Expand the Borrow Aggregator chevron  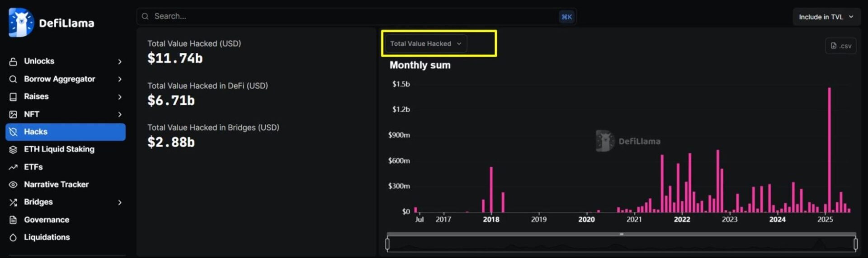tap(120, 79)
